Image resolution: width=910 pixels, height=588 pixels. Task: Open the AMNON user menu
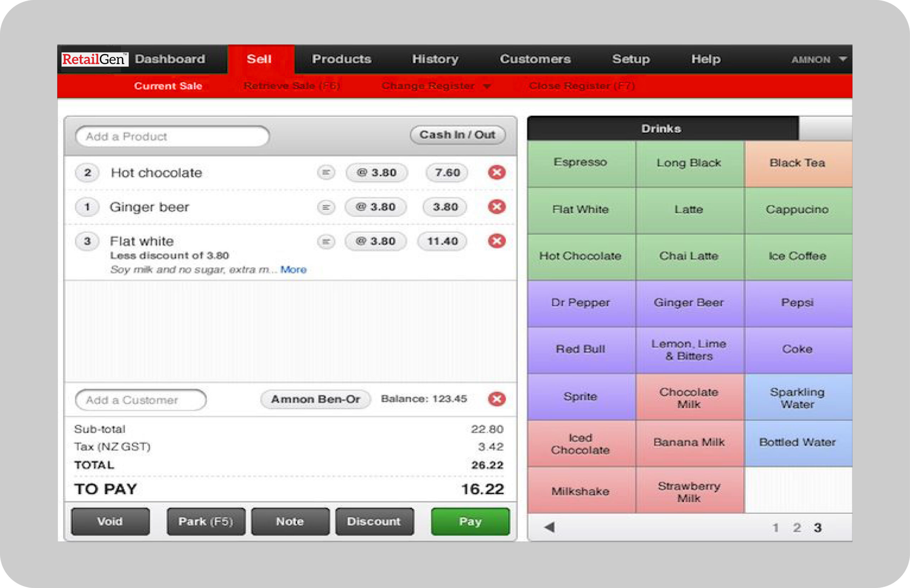click(818, 60)
